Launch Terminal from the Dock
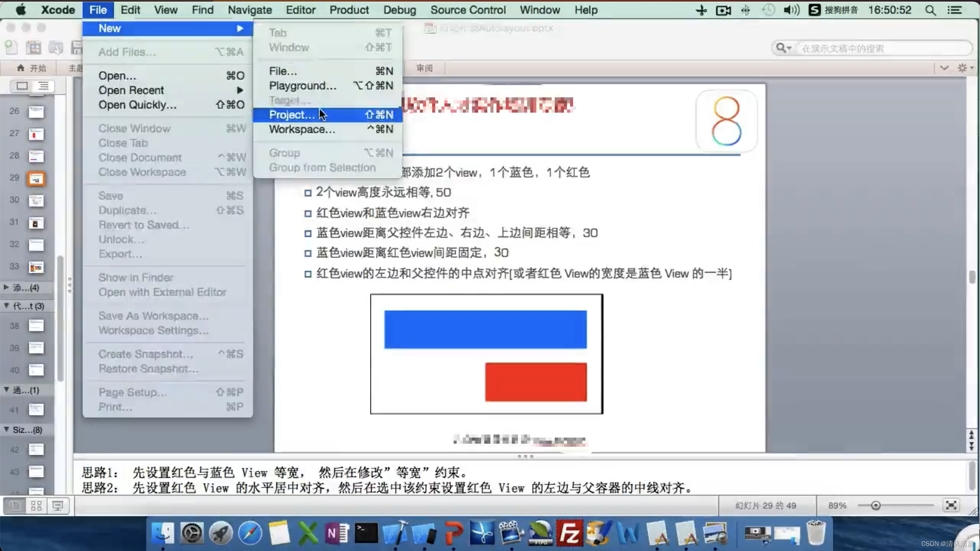 tap(366, 533)
